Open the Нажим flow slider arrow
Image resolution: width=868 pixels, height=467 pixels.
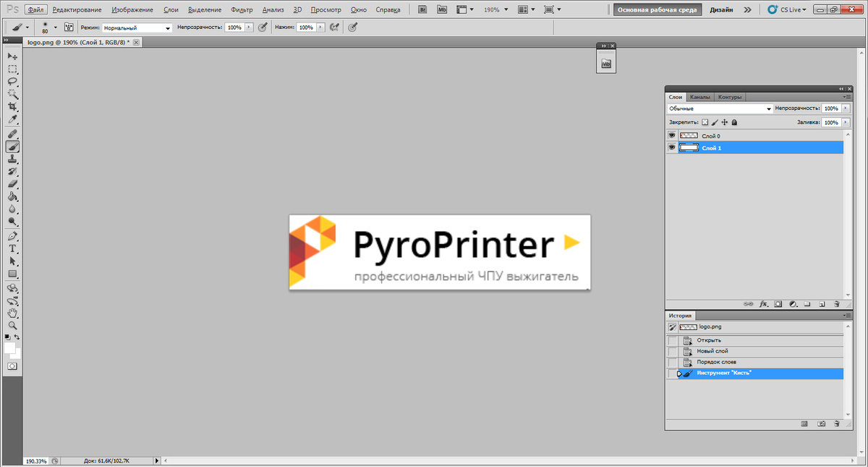coord(321,27)
